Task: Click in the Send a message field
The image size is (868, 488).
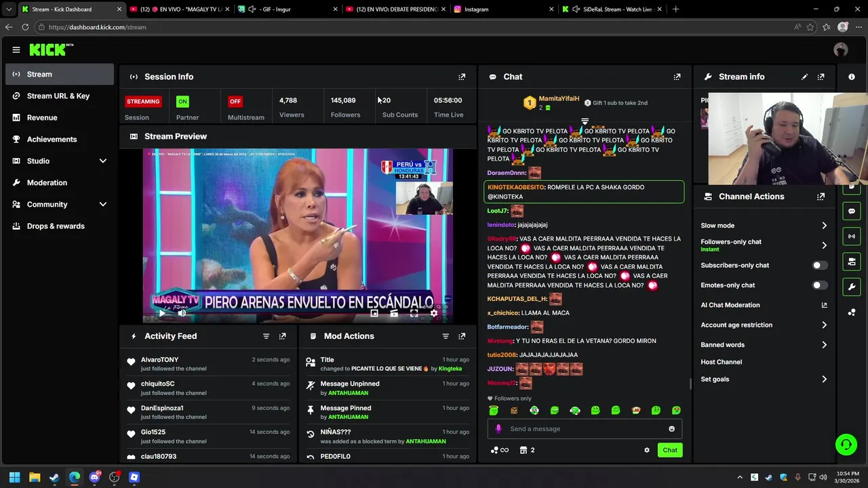Action: (x=585, y=428)
